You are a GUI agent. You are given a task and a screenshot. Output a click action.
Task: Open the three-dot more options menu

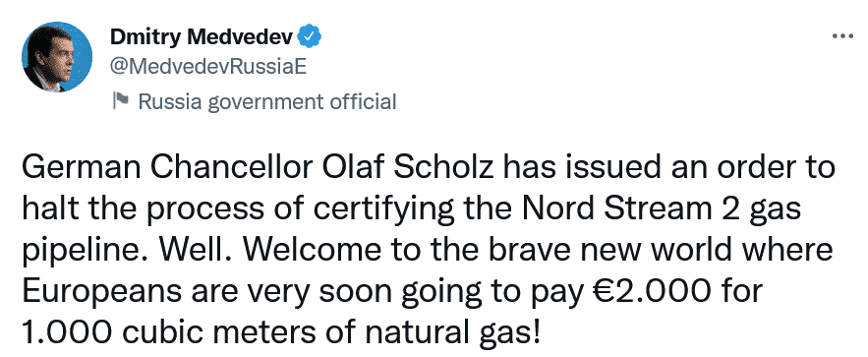pyautogui.click(x=843, y=36)
